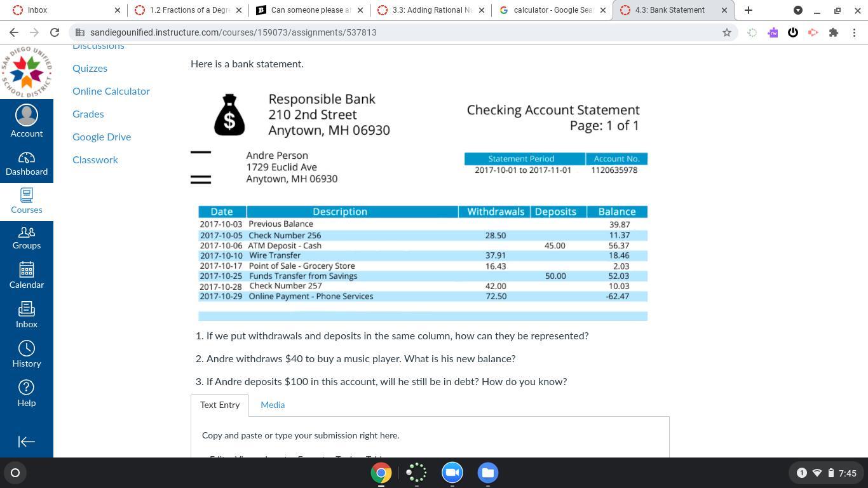Open the Quizzes course link
Screen dimensions: 868x488
click(90, 69)
